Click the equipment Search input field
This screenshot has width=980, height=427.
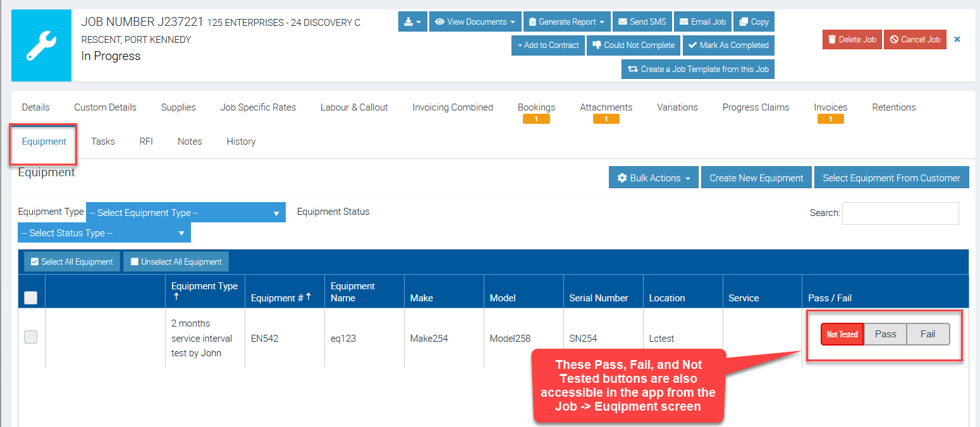[x=900, y=213]
